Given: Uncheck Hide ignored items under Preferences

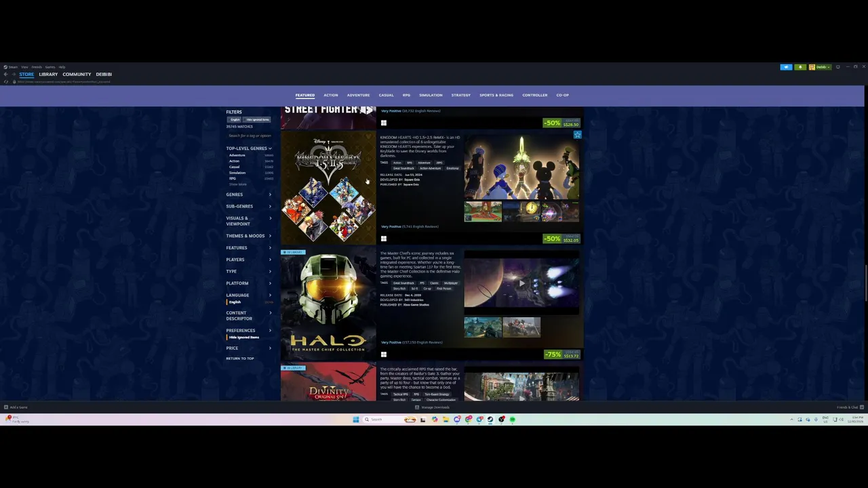Looking at the screenshot, I should [x=244, y=337].
